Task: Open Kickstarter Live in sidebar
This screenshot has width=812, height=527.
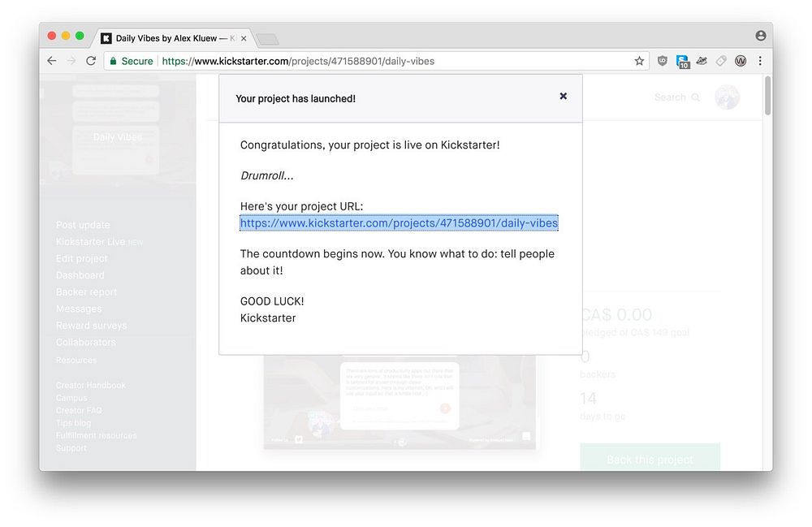Action: [x=99, y=242]
